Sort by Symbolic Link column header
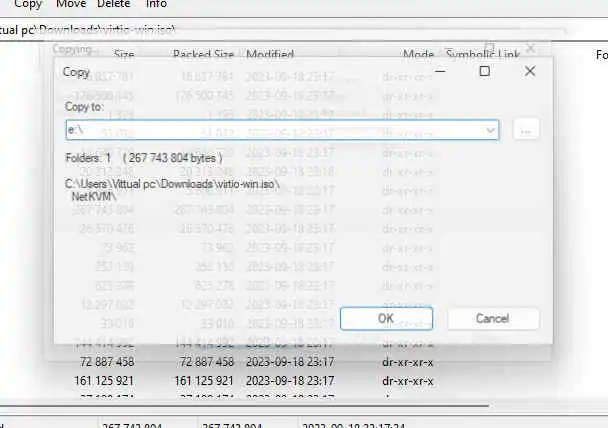608x428 pixels. [483, 54]
